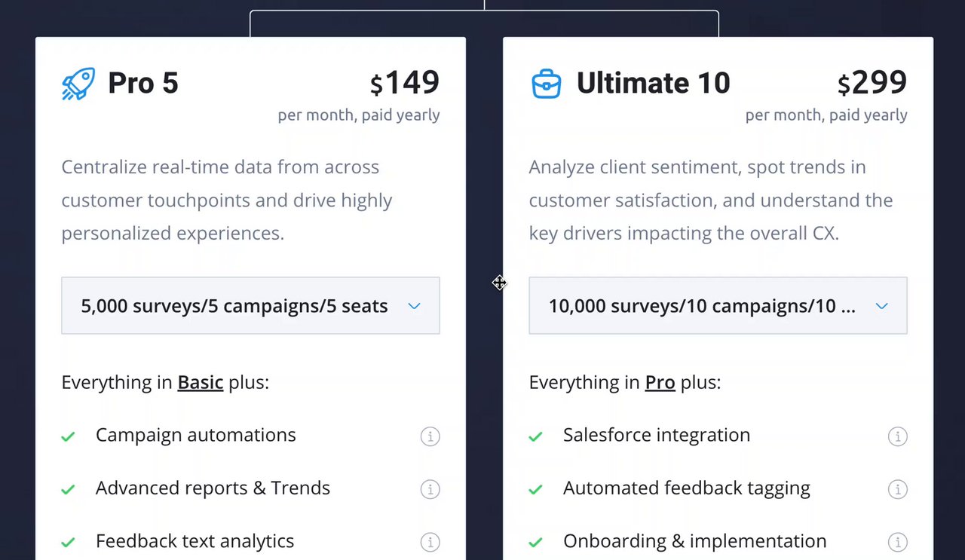
Task: Show info for Salesforce integration
Action: pyautogui.click(x=897, y=436)
